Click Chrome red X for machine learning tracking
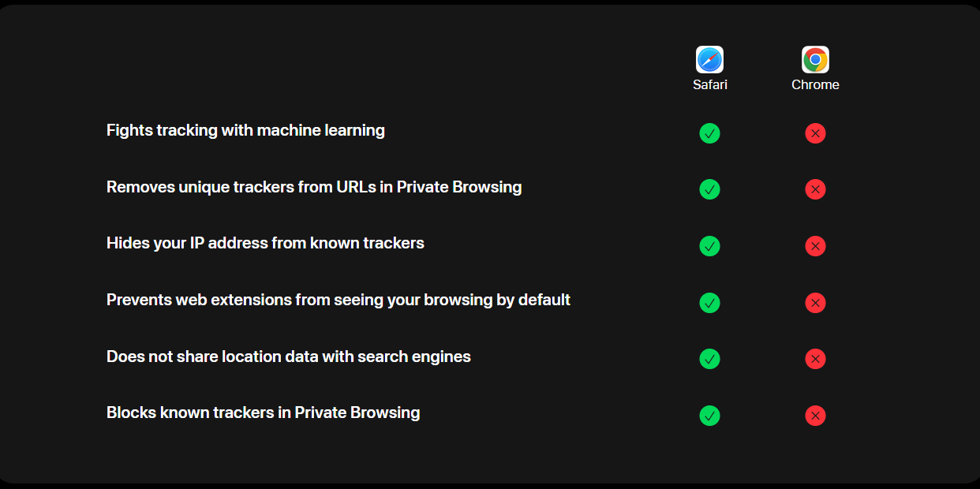 pyautogui.click(x=815, y=133)
